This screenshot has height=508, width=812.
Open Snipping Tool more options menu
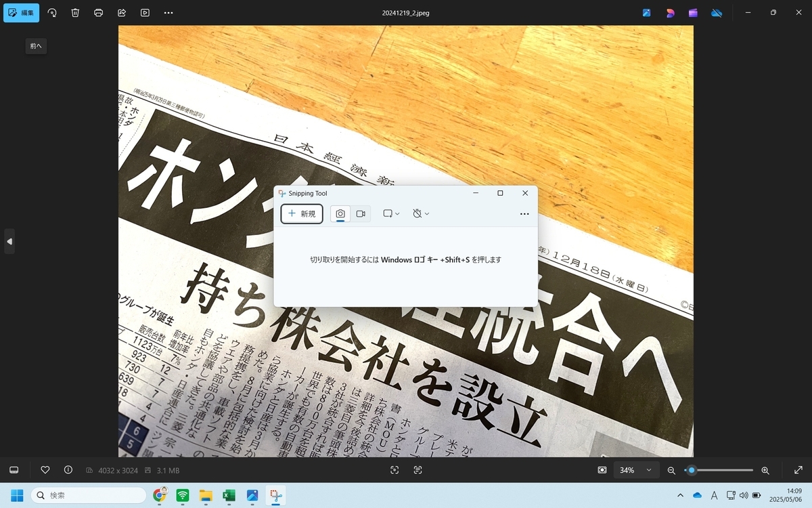524,213
